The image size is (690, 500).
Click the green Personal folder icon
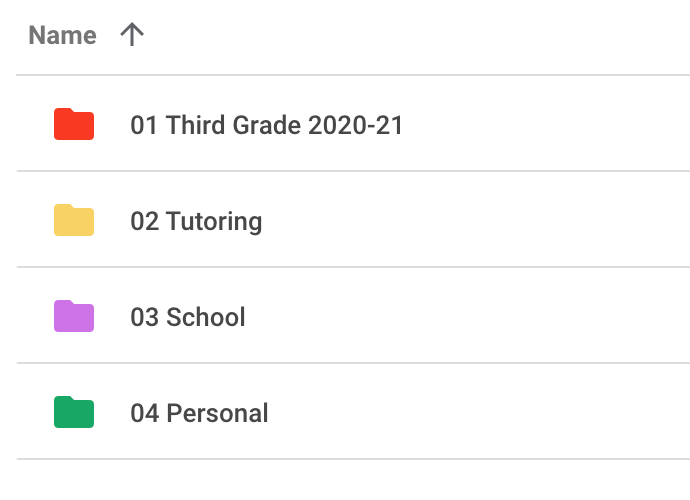pos(74,413)
